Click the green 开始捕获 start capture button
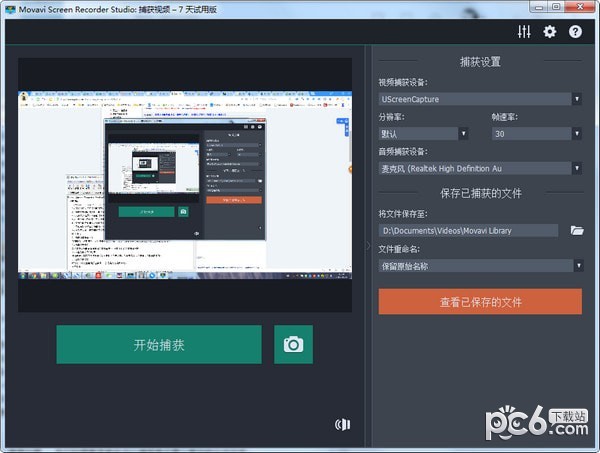The width and height of the screenshot is (600, 453). 159,345
